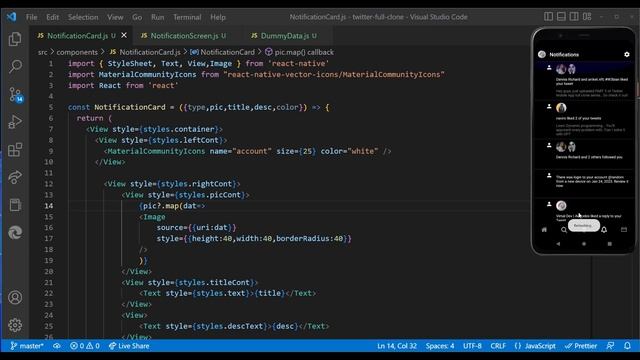Viewport: 640px width, 360px height.
Task: Change encoding via UTF-8 status item
Action: point(472,346)
